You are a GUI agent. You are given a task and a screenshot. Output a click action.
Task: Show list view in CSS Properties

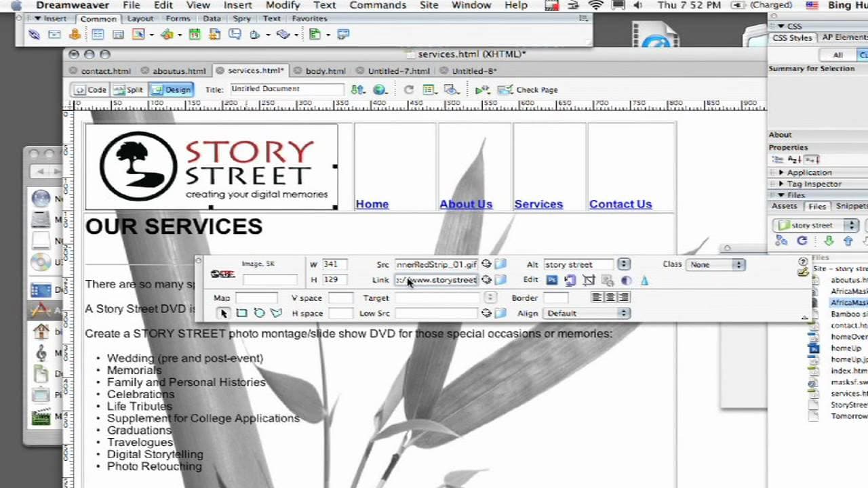tap(794, 159)
